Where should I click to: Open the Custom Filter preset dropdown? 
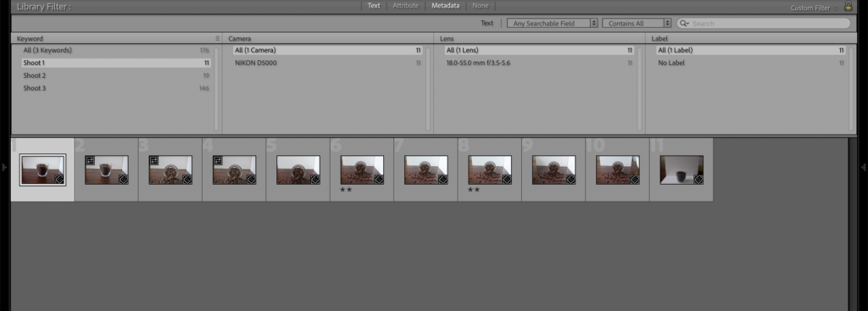(813, 8)
